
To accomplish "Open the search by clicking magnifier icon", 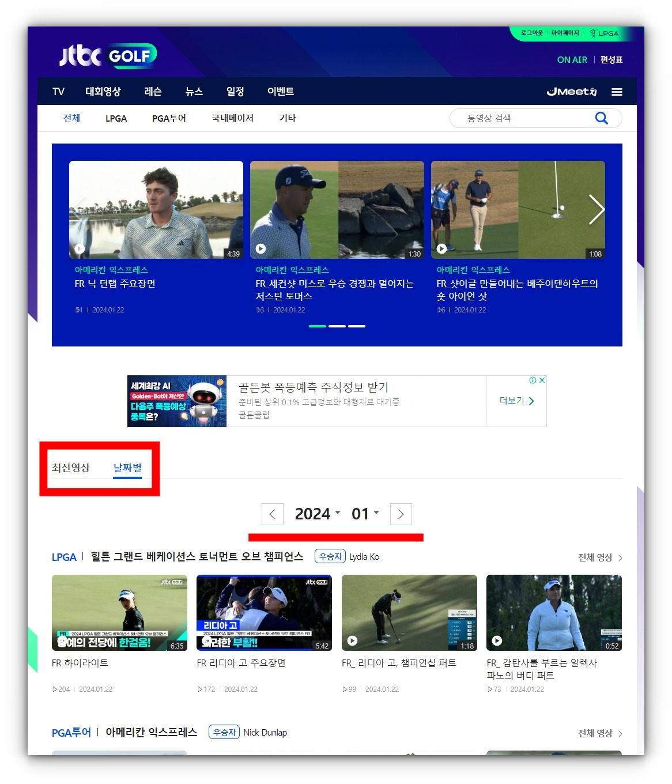I will [602, 118].
